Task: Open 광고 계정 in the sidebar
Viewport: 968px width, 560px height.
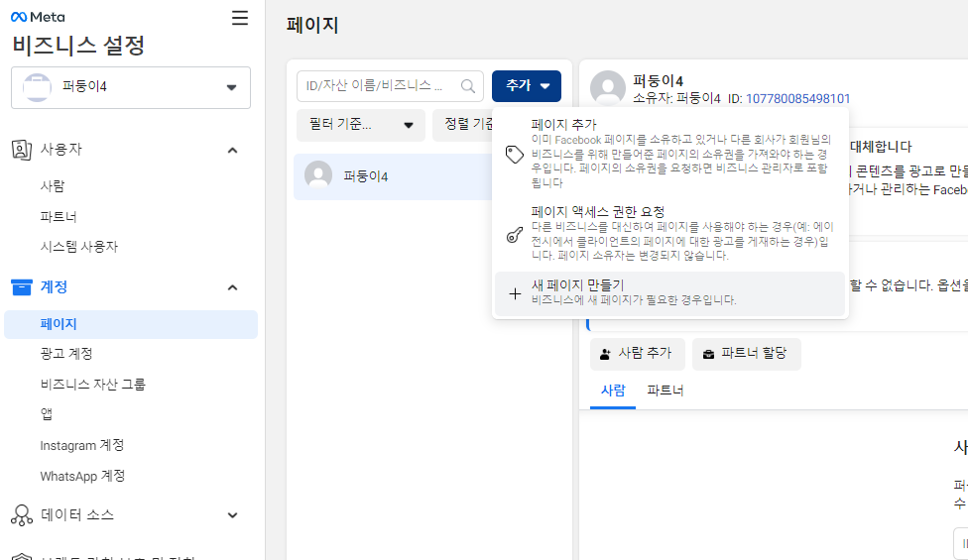Action: pyautogui.click(x=66, y=354)
